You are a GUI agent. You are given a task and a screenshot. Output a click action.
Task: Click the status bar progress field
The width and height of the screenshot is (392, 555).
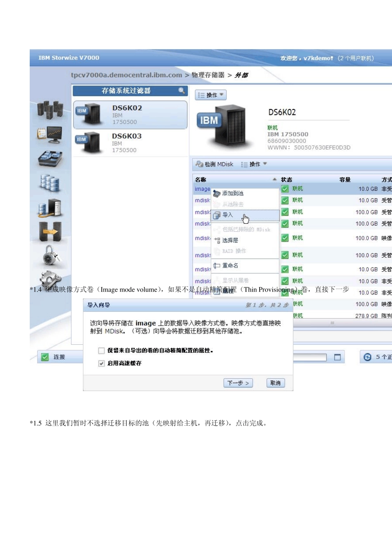pos(310,357)
